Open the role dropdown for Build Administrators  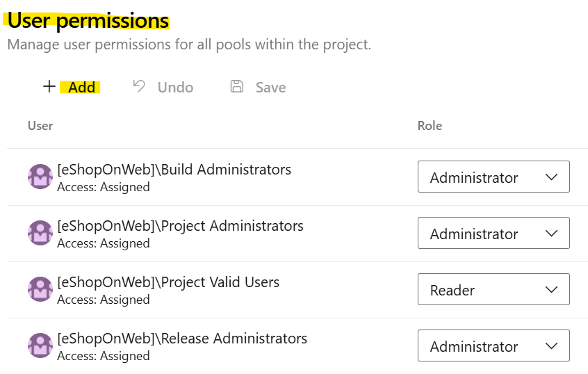click(x=493, y=177)
